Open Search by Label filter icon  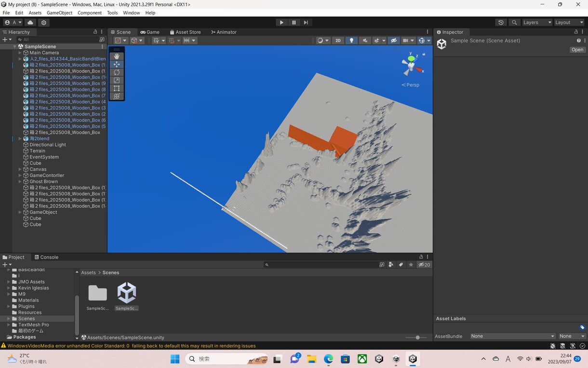click(x=401, y=264)
